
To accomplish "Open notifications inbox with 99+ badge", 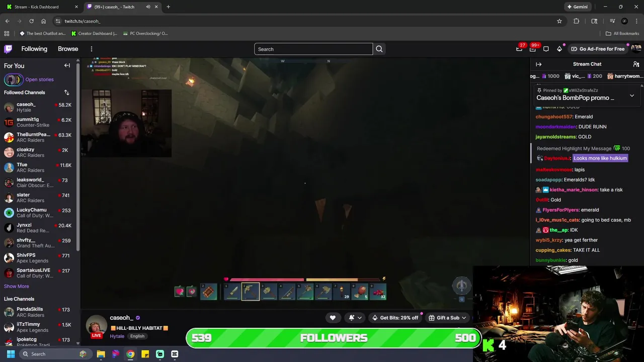I will pos(533,49).
